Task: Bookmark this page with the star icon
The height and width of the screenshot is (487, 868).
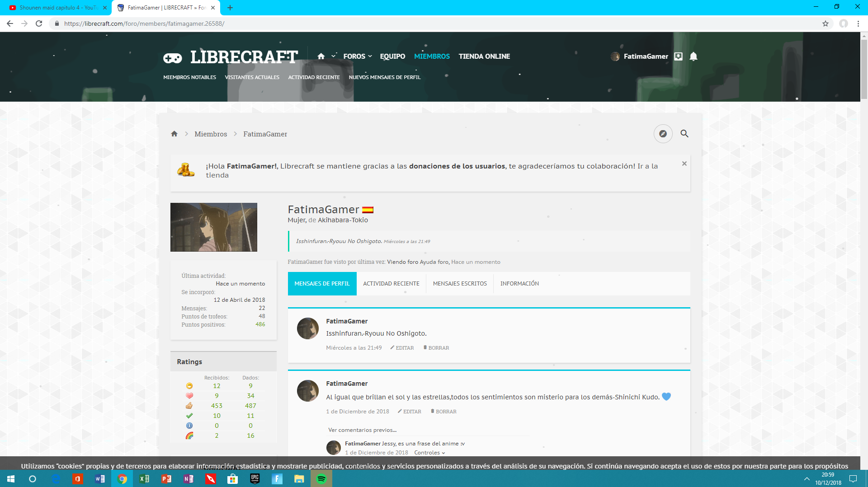Action: coord(826,23)
